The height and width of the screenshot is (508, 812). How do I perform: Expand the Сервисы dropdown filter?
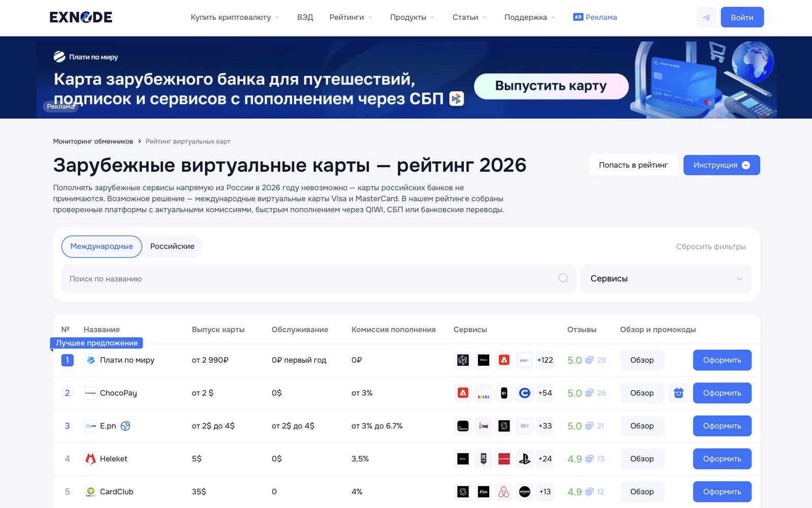coord(666,278)
